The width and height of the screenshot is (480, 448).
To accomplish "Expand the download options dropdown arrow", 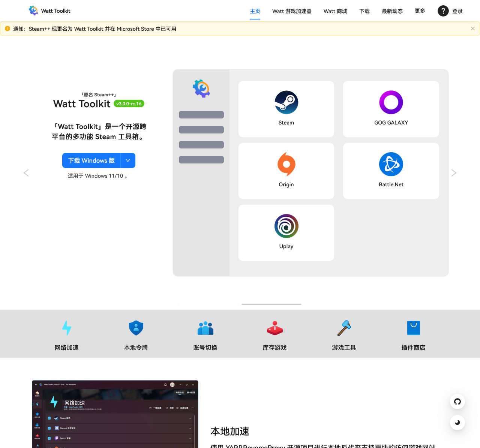I will [x=128, y=160].
